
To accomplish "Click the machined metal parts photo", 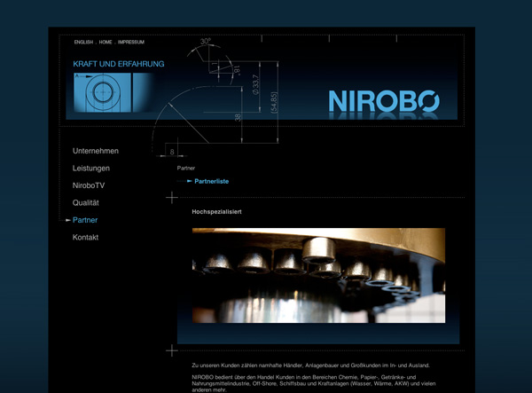I will pos(318,275).
